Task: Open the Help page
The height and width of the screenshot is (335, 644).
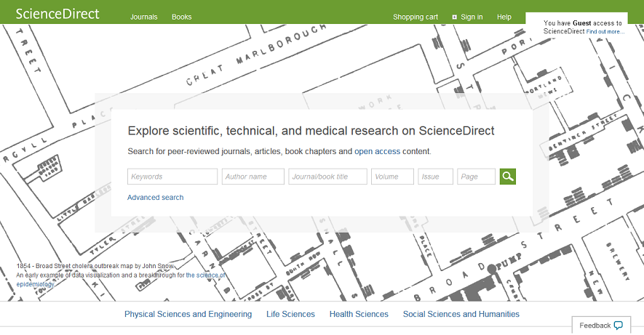Action: coord(504,17)
